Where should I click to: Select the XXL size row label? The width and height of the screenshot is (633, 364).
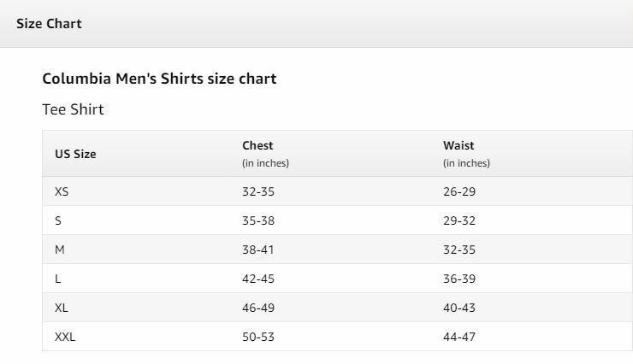65,337
